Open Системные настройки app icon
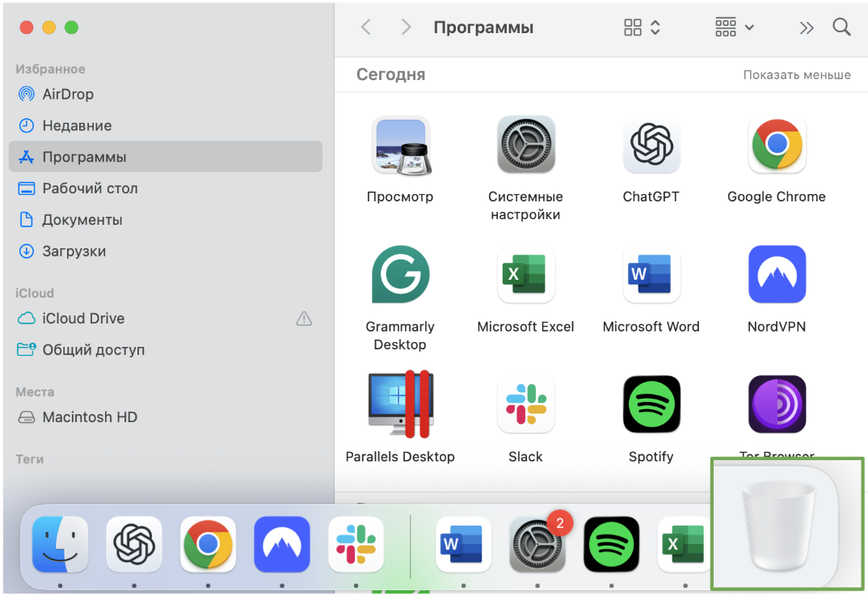Image resolution: width=868 pixels, height=596 pixels. [525, 146]
